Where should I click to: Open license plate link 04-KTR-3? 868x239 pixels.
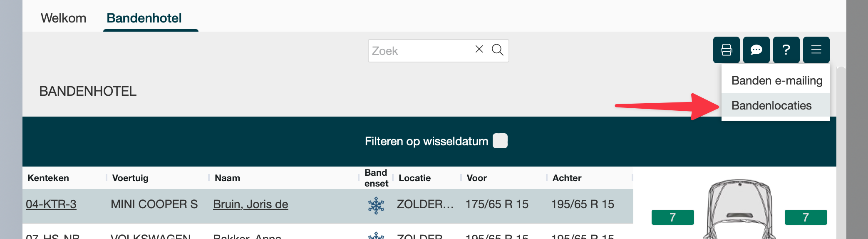coord(51,204)
